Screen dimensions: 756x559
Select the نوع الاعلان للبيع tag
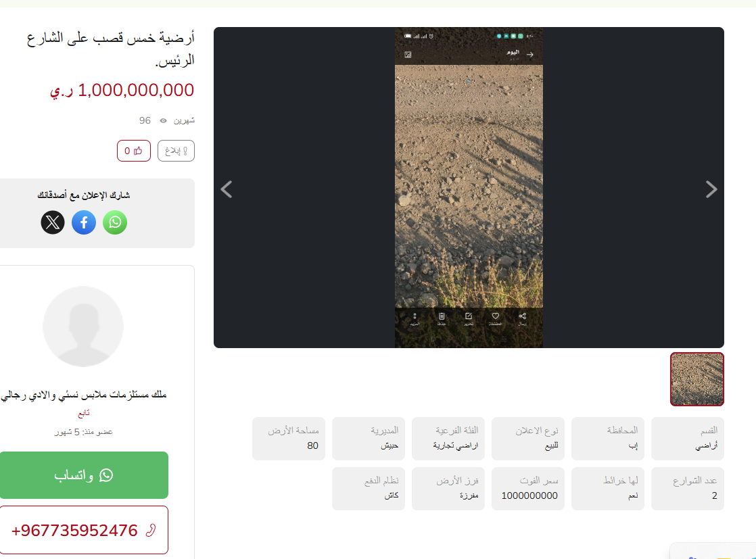tap(528, 439)
